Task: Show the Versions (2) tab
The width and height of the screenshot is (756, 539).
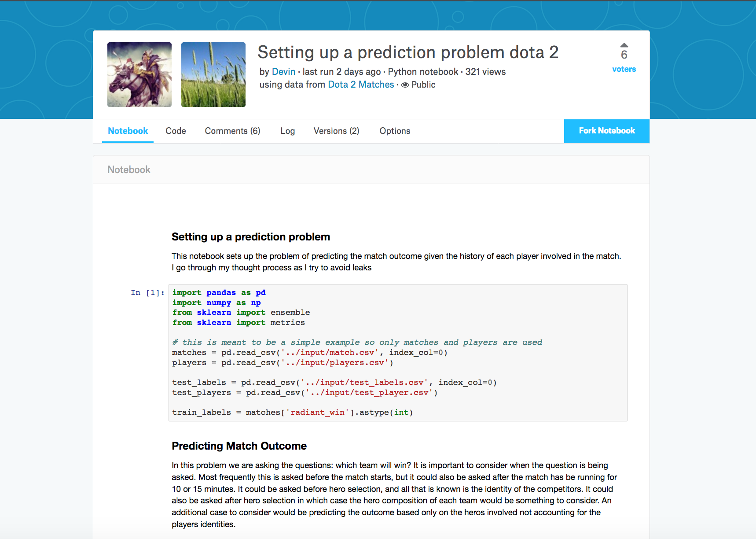Action: click(336, 131)
